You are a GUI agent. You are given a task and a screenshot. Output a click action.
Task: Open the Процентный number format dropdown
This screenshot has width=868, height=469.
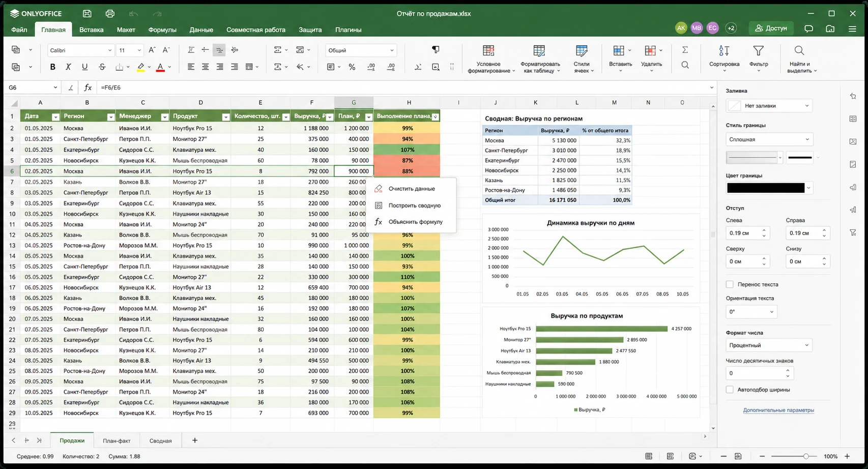[769, 345]
